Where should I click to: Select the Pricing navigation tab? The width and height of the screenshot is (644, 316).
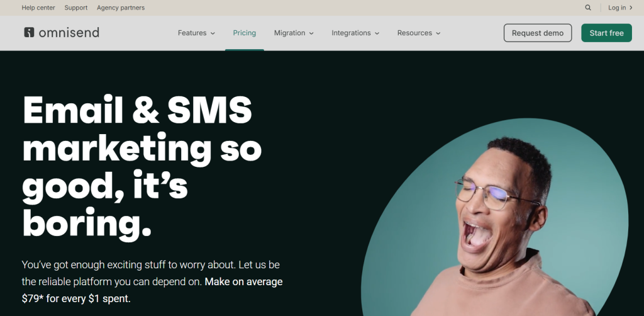click(245, 33)
